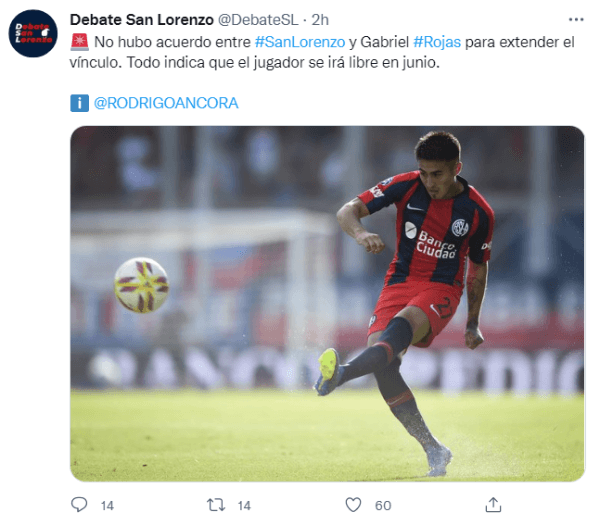Click the share upload icon
Viewport: 600px width, 525px height.
tap(493, 505)
